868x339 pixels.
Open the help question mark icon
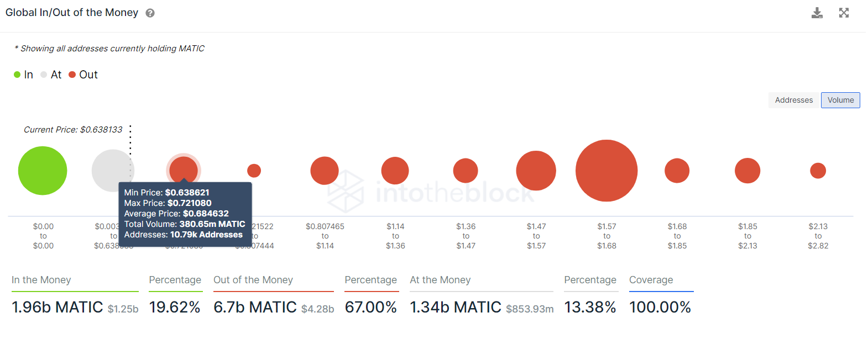[150, 13]
